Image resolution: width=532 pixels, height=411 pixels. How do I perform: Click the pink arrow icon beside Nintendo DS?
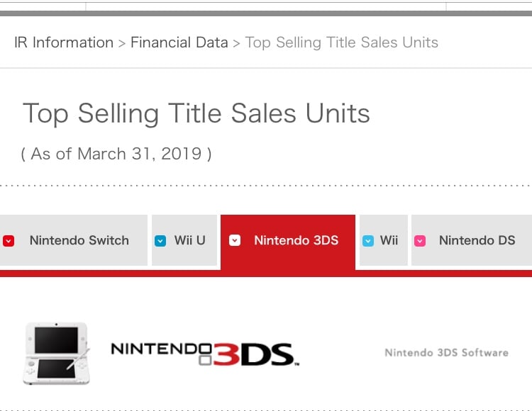click(x=420, y=241)
